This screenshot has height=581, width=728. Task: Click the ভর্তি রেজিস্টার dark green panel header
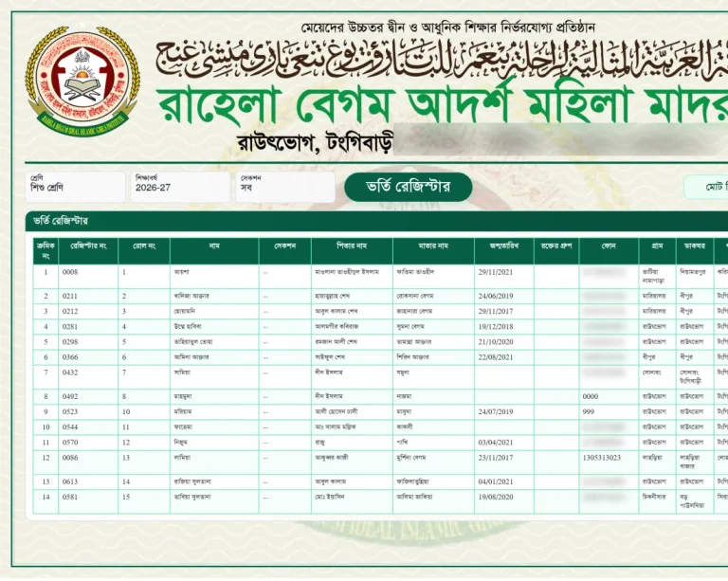click(x=376, y=221)
